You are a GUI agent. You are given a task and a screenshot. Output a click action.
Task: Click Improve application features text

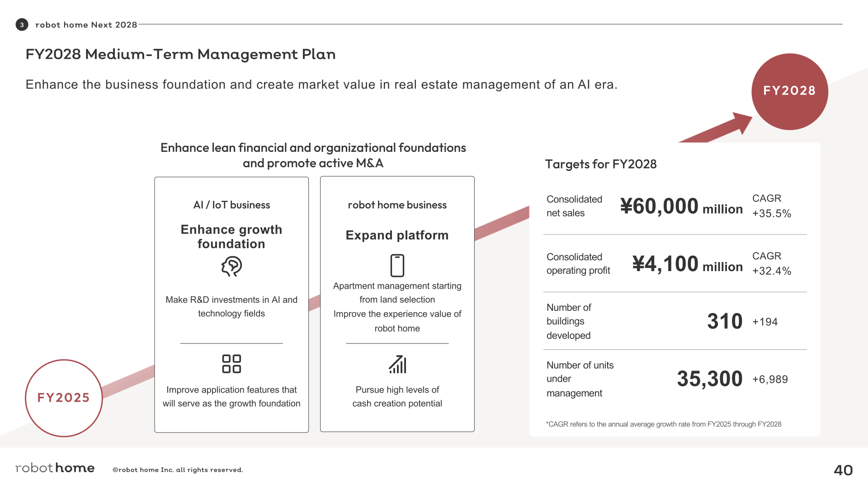[231, 397]
